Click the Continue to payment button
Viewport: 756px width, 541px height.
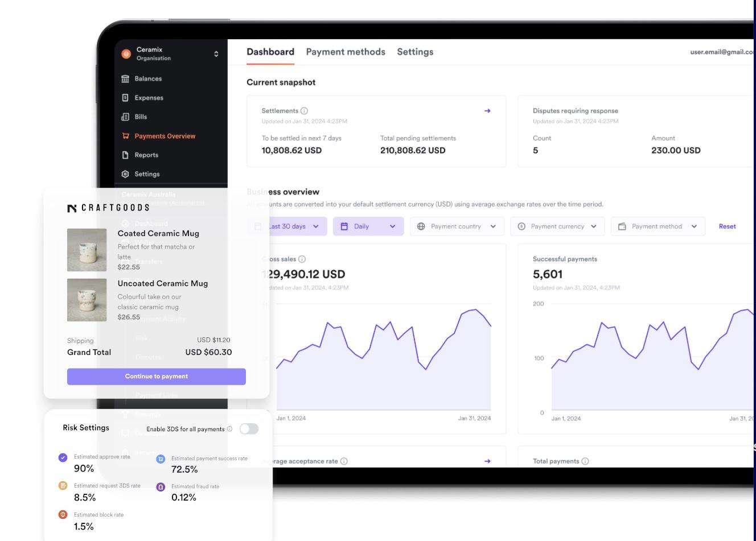[157, 377]
